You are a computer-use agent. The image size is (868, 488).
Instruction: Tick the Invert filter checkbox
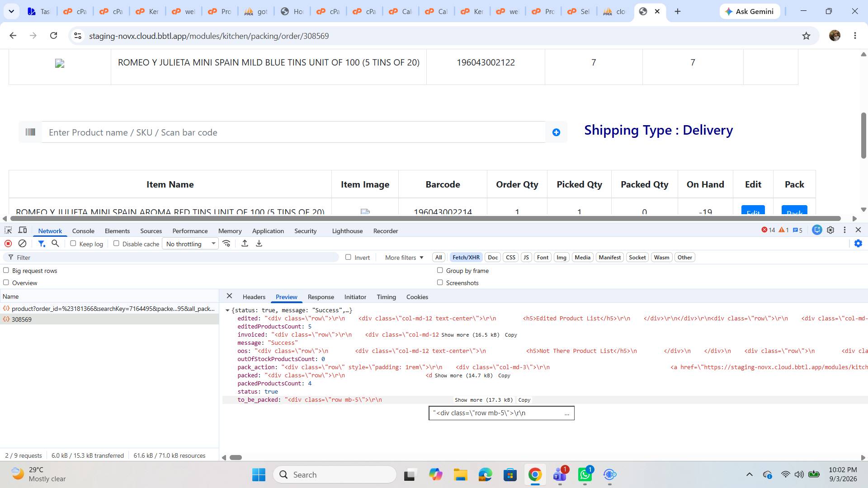click(x=348, y=257)
